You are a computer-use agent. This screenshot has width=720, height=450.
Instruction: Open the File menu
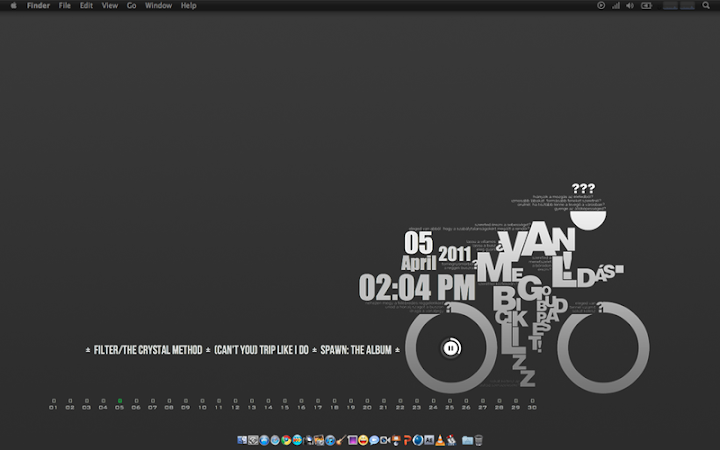pyautogui.click(x=65, y=6)
